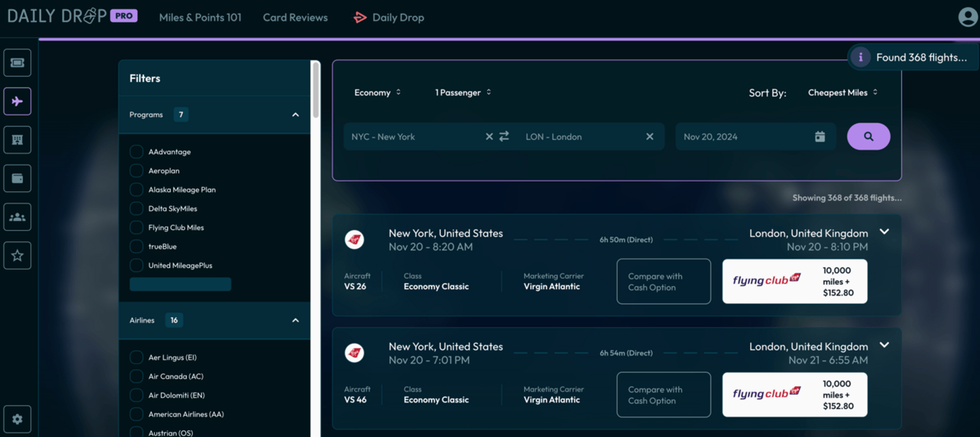Open the Economy cabin class dropdown

[377, 92]
